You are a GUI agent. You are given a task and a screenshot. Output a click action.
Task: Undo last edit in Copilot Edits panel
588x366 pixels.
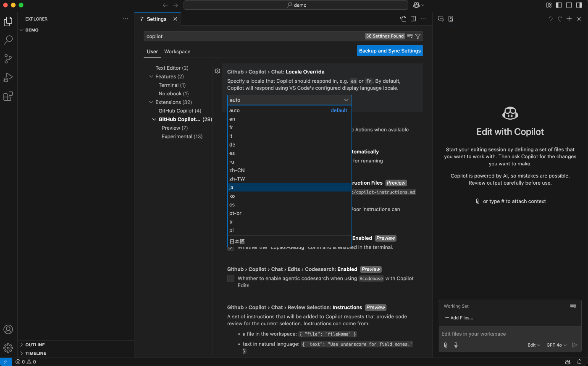tap(551, 19)
